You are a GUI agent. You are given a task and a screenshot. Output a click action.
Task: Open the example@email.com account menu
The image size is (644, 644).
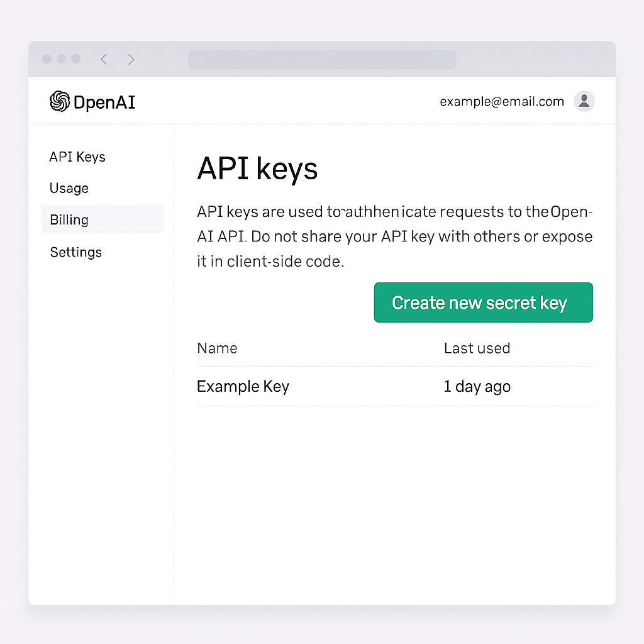(502, 101)
